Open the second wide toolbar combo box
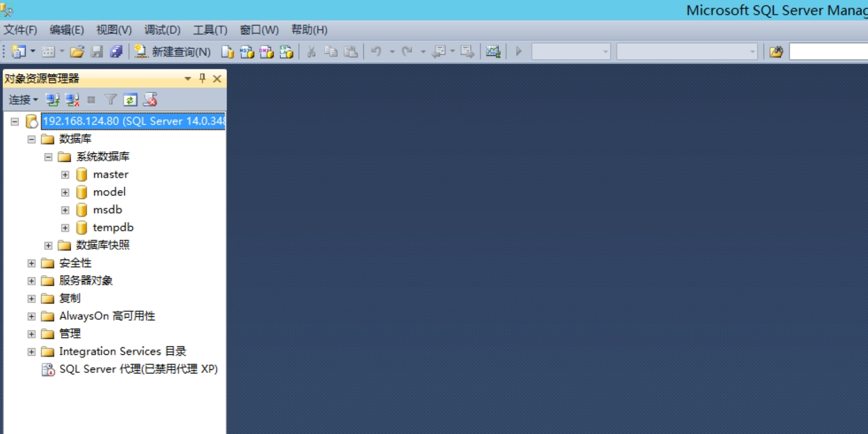The image size is (868, 434). coord(687,51)
